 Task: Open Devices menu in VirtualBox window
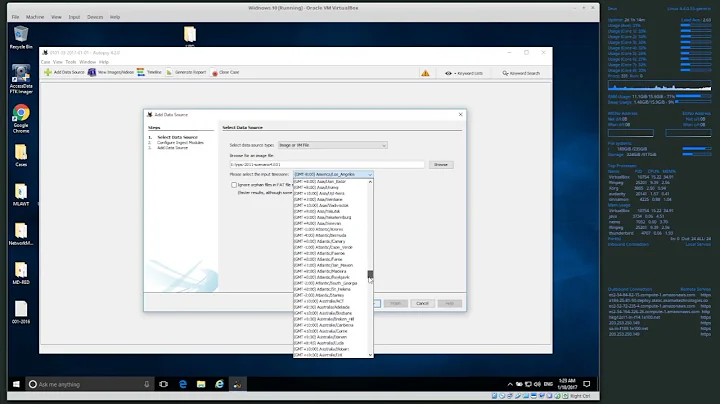click(95, 17)
